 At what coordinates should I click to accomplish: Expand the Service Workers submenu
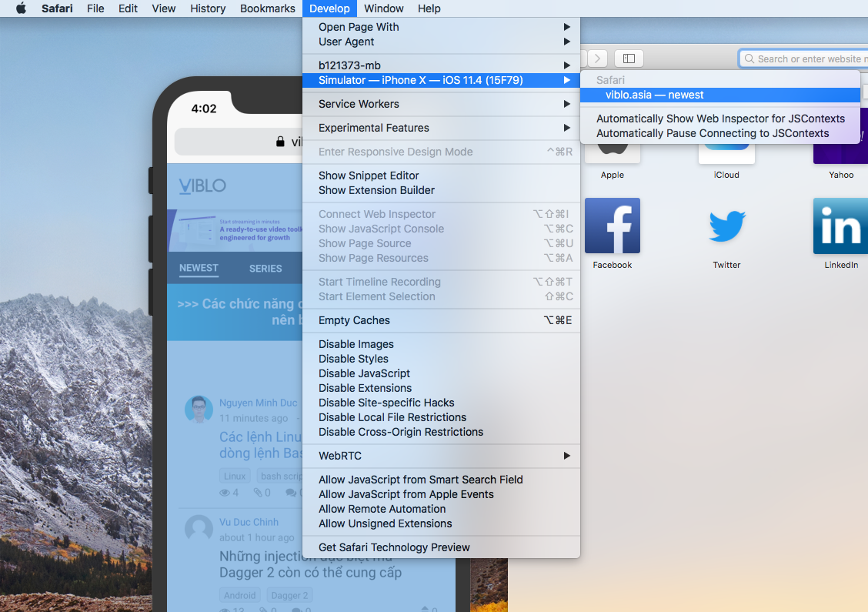point(441,104)
